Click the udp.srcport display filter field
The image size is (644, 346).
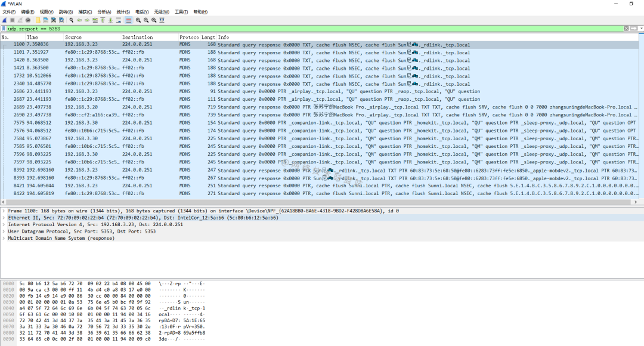tap(315, 29)
